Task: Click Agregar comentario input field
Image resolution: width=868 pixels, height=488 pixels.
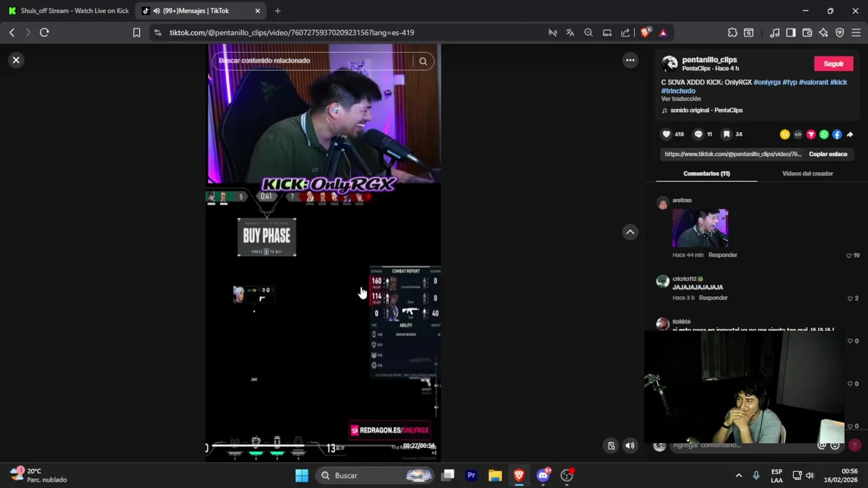Action: 743,445
